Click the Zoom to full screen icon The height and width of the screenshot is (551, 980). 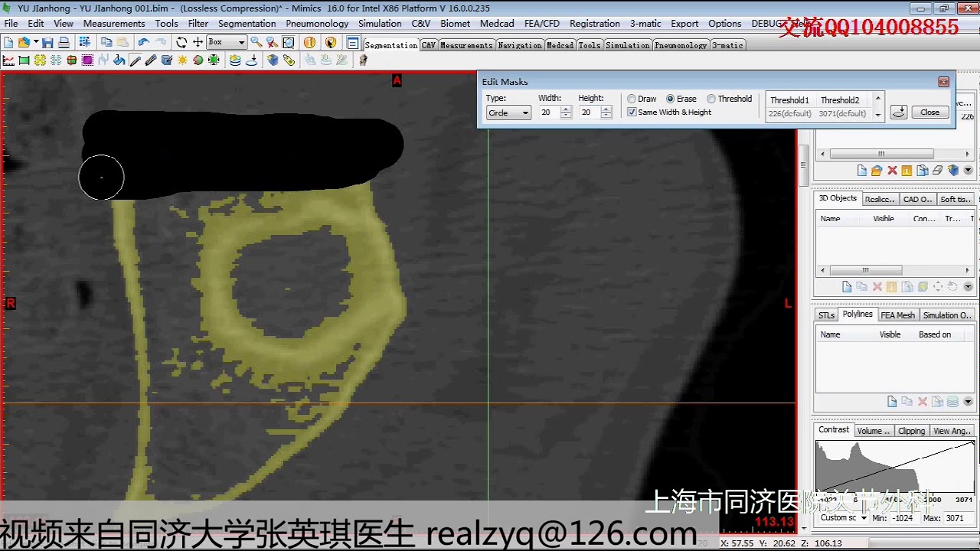(288, 42)
